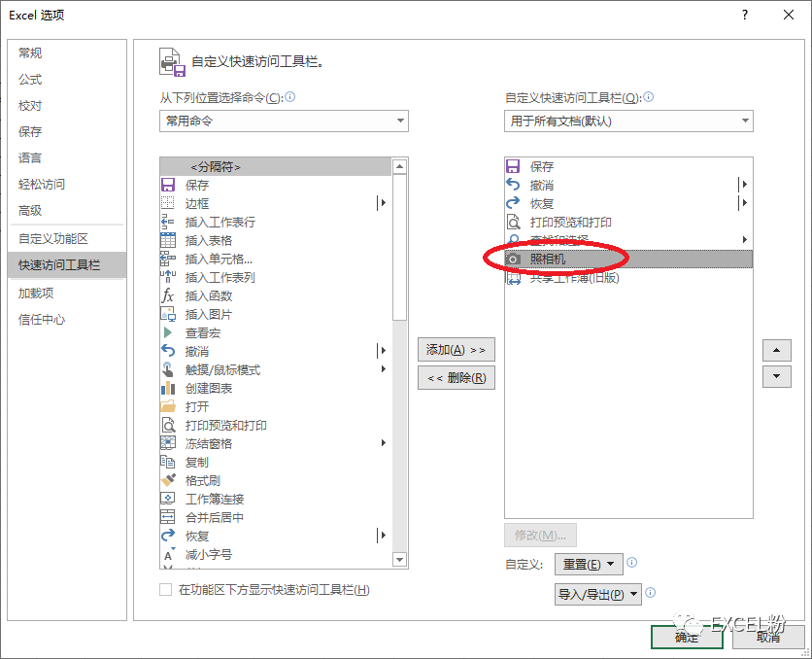The width and height of the screenshot is (812, 659).
Task: Click the Undo icon in left list
Action: pyautogui.click(x=168, y=351)
